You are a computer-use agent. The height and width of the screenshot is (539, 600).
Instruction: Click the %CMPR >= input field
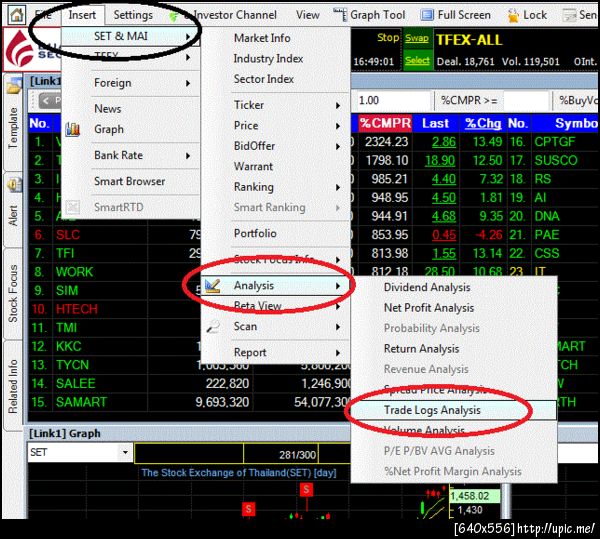pos(527,101)
